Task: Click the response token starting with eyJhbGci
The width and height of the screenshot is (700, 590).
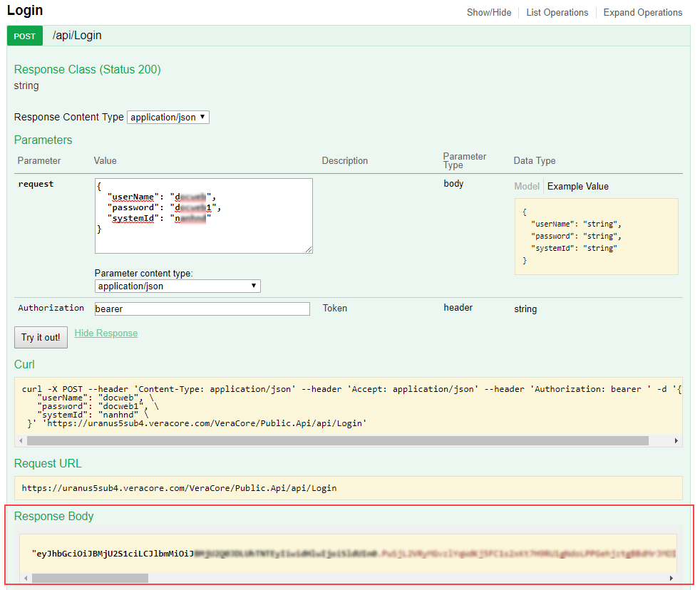Action: [354, 554]
